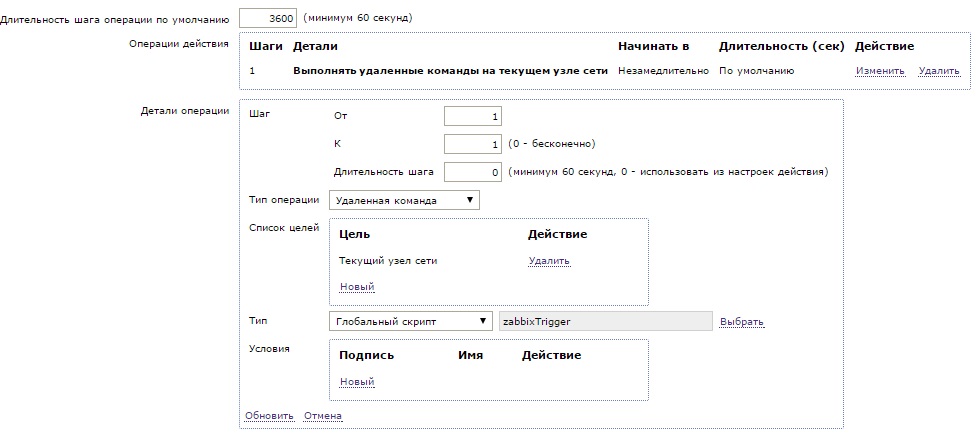
Task: Expand the Тип dropdown 'Глобальный скрипт'
Action: pyautogui.click(x=410, y=321)
